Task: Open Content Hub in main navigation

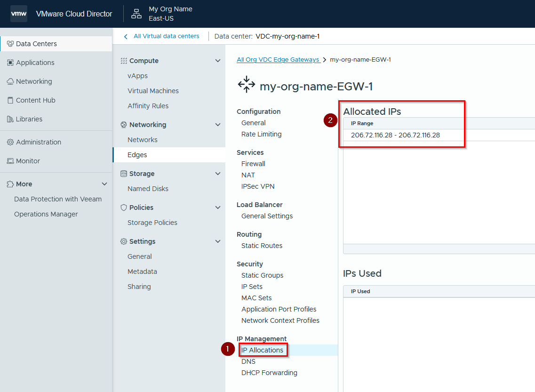Action: [x=35, y=100]
